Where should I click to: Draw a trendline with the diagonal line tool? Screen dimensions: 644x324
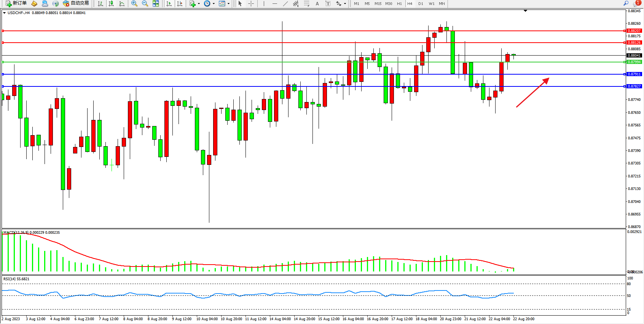tap(285, 3)
